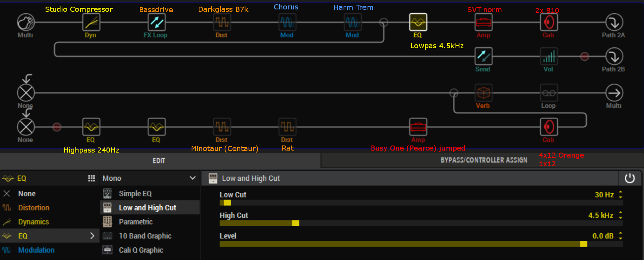Click the red merge point before Path 2B

585,56
